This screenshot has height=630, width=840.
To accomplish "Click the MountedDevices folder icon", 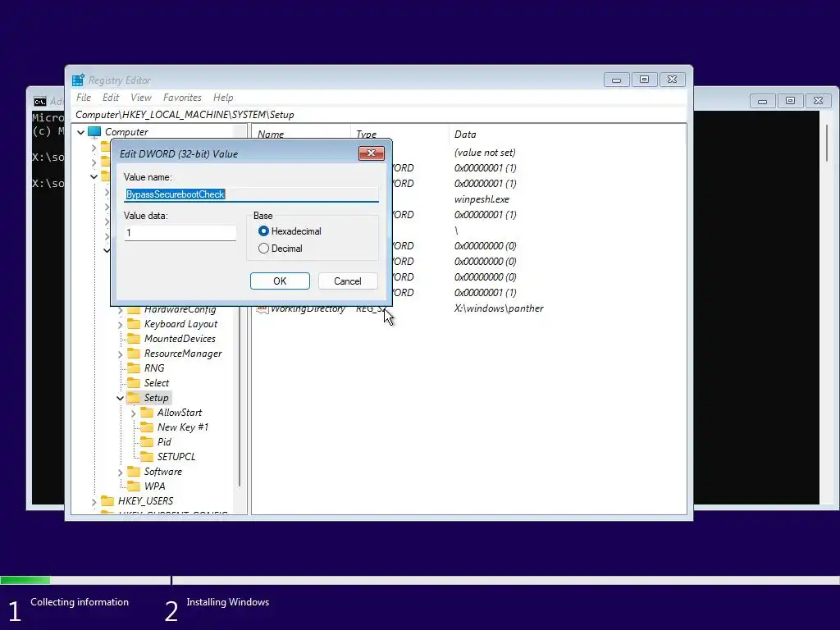I will coord(134,339).
